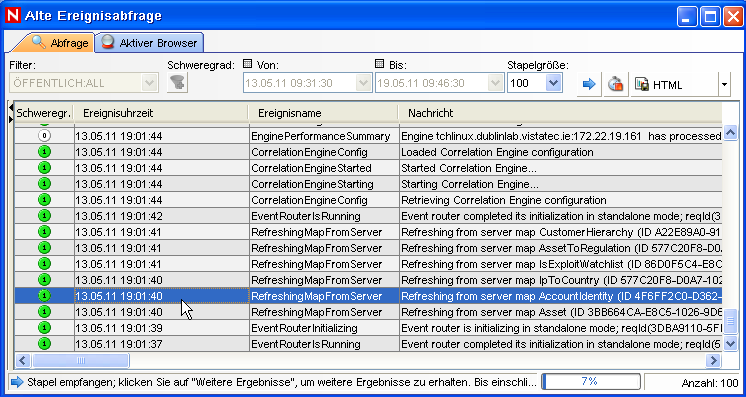Click severity icon for CorrelationEngineStarted row
Image resolution: width=746 pixels, height=397 pixels.
pyautogui.click(x=44, y=168)
